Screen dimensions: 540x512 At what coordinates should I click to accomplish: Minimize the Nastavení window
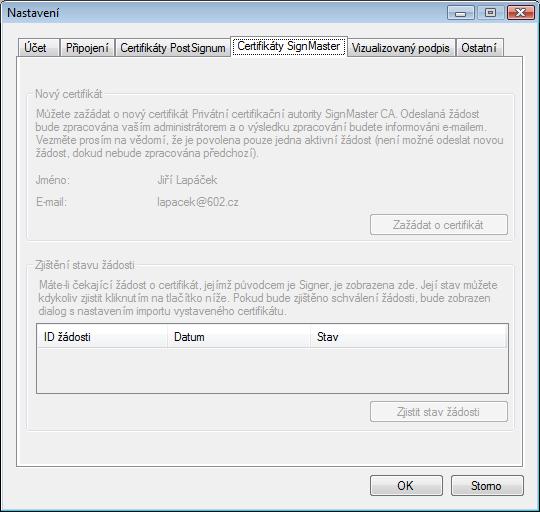click(460, 13)
